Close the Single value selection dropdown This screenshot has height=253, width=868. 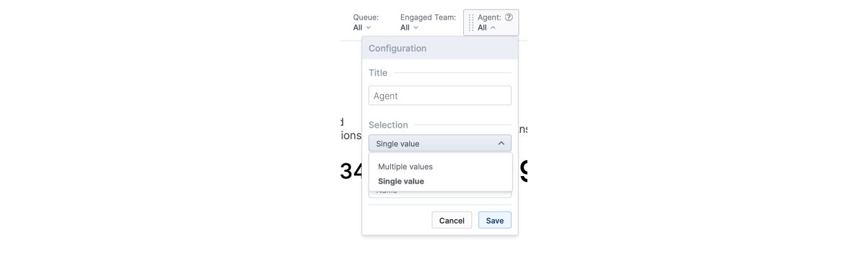click(440, 144)
